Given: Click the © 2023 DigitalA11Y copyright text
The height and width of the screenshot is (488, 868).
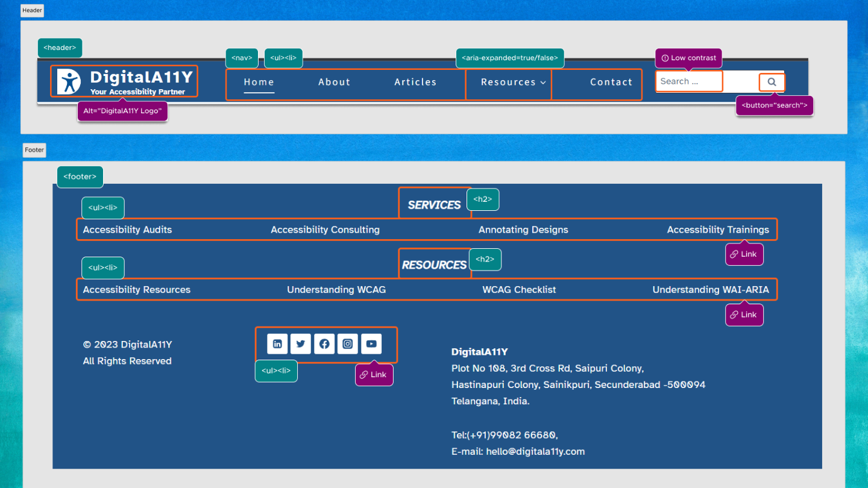Looking at the screenshot, I should coord(128,345).
